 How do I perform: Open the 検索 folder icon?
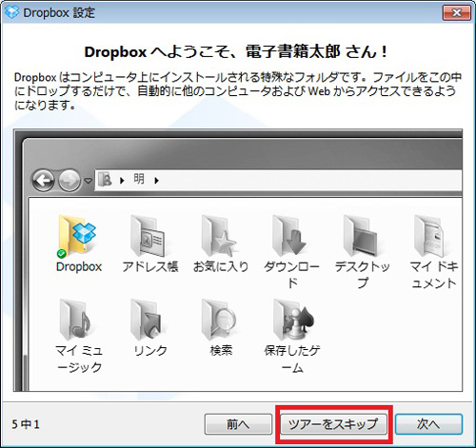tap(219, 320)
